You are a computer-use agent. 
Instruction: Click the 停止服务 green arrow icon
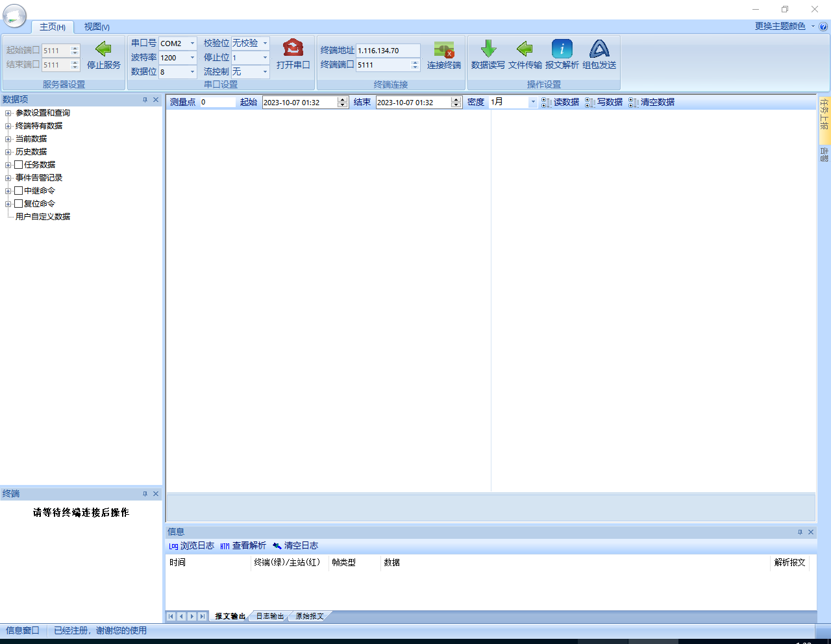pyautogui.click(x=103, y=49)
